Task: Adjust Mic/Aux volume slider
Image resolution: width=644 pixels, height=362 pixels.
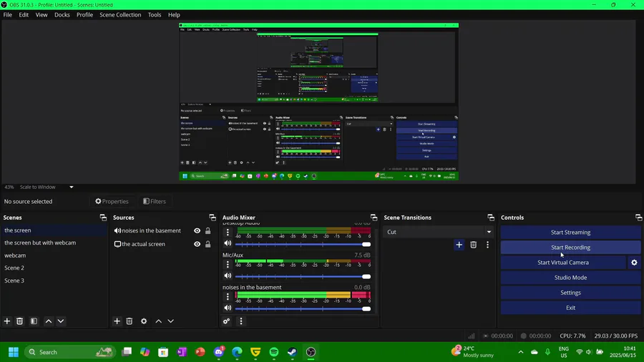Action: (303, 276)
